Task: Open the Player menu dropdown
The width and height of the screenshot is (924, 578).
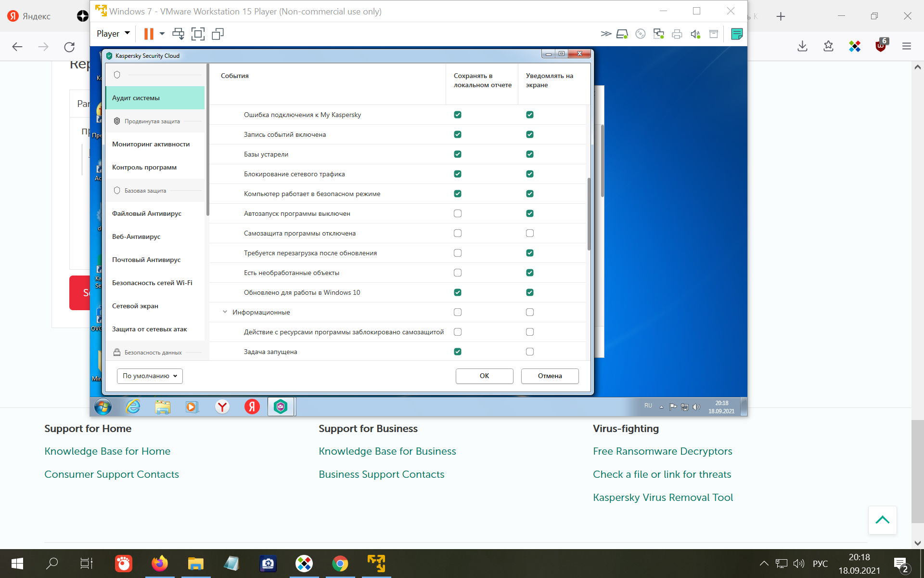Action: click(113, 34)
